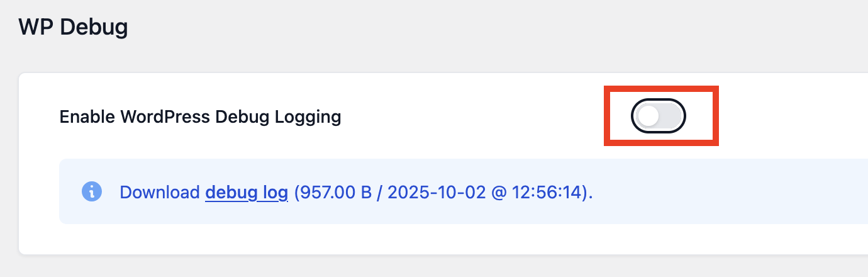
Task: Click the white knob of the debug switch
Action: [648, 116]
